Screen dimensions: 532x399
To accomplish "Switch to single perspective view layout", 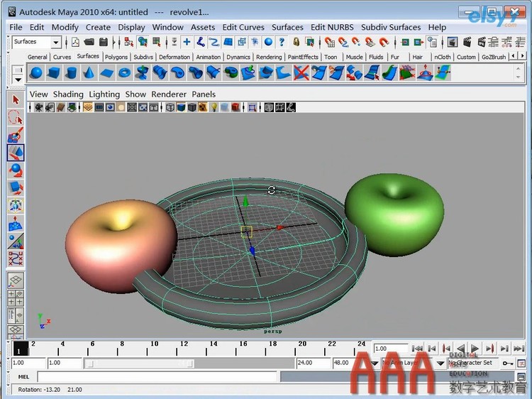I will click(16, 280).
